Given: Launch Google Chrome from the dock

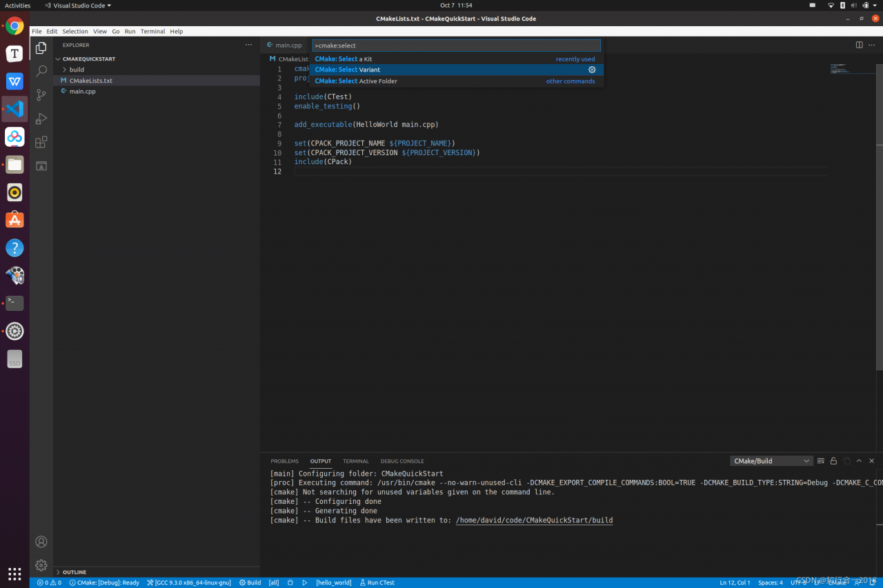Looking at the screenshot, I should (x=14, y=26).
